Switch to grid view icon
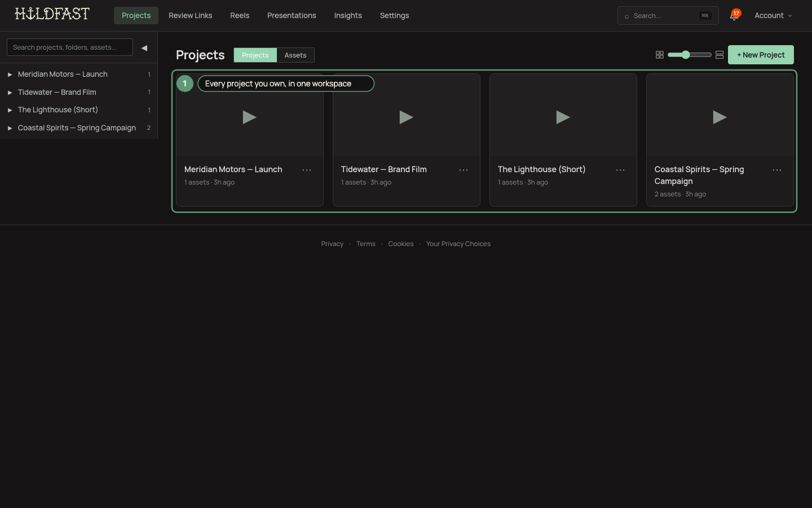The height and width of the screenshot is (508, 812). [660, 55]
